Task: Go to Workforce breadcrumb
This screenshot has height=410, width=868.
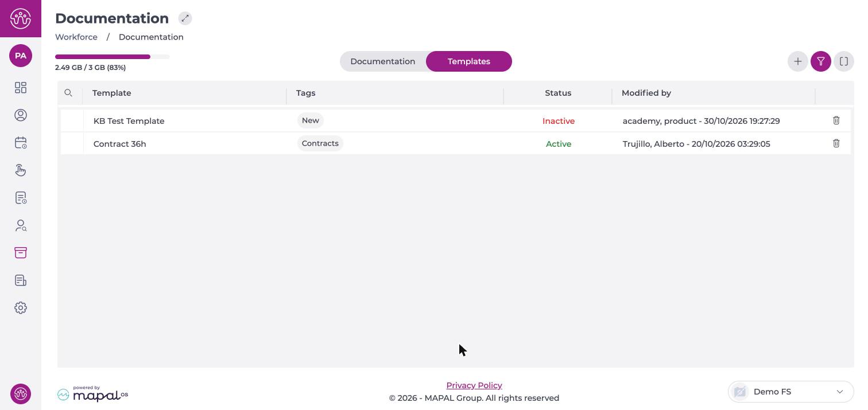Action: [x=76, y=37]
